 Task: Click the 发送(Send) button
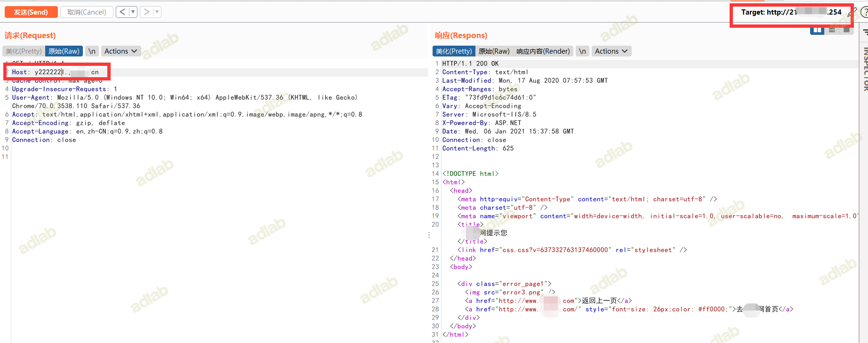31,12
